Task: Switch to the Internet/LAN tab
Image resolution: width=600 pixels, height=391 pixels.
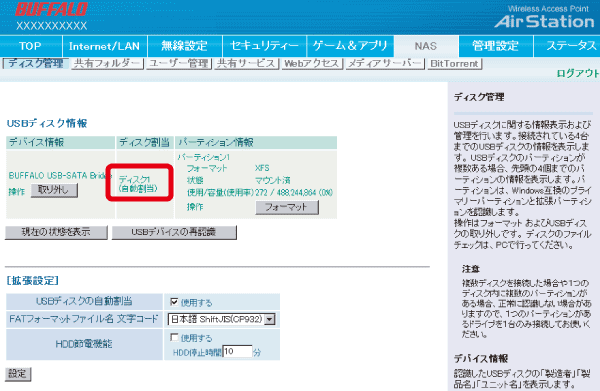Action: click(x=104, y=46)
